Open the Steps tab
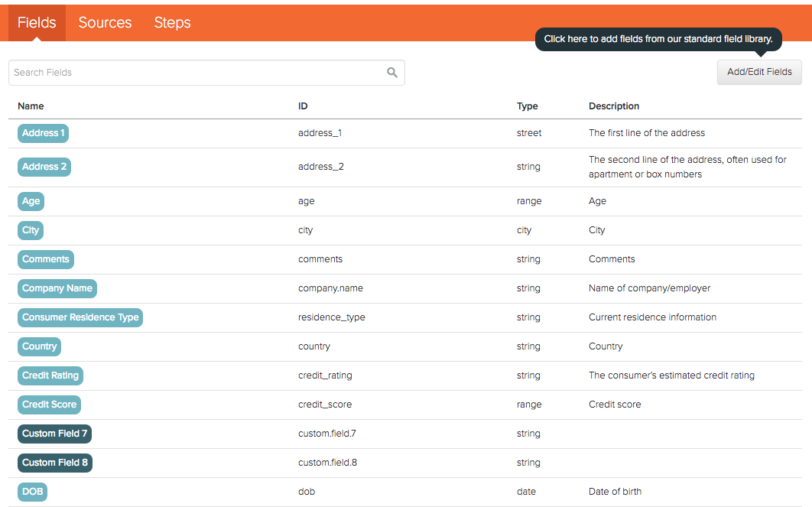Viewport: 812px width, 507px height. 171,22
